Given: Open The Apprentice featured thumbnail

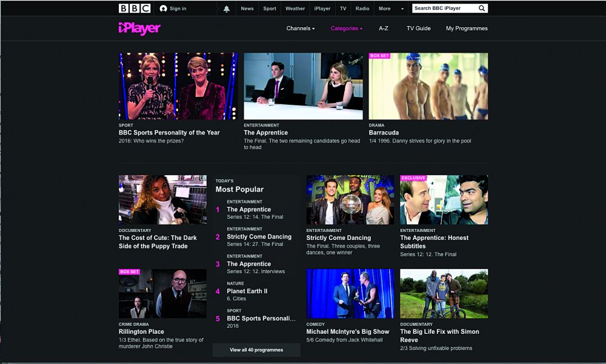Looking at the screenshot, I should [x=303, y=86].
